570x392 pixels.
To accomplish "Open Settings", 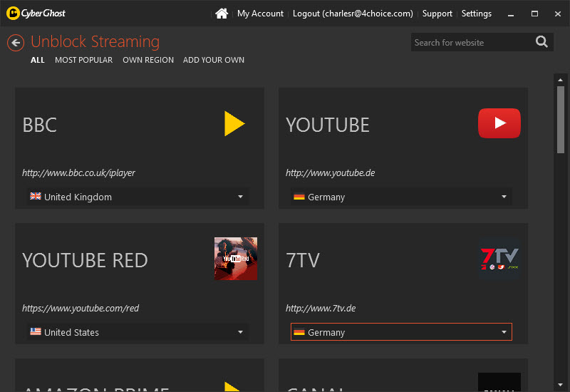I will [x=476, y=14].
